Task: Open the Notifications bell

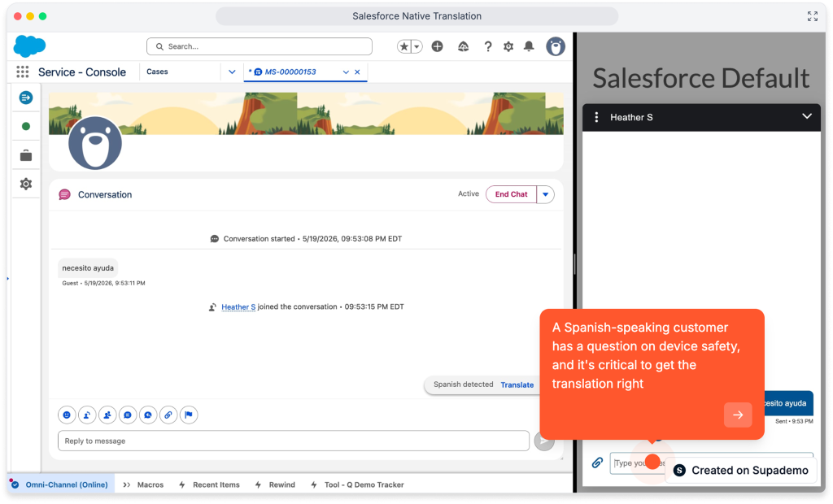Action: [529, 46]
